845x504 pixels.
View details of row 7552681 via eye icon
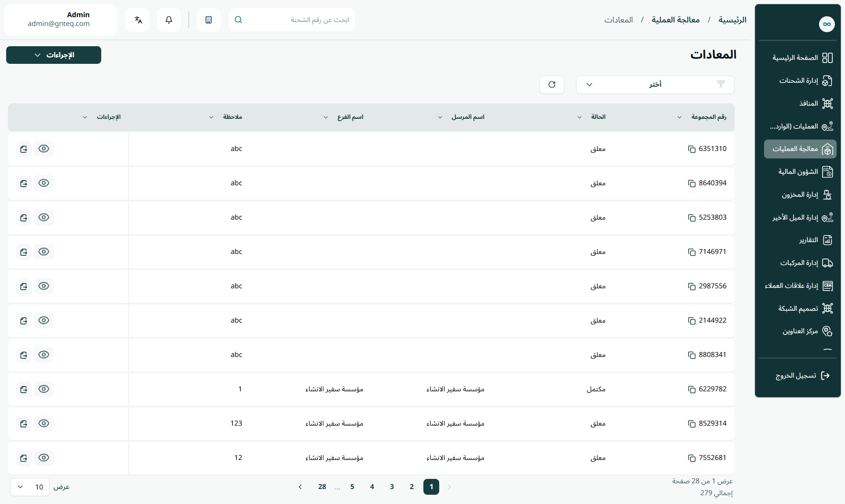pyautogui.click(x=44, y=458)
